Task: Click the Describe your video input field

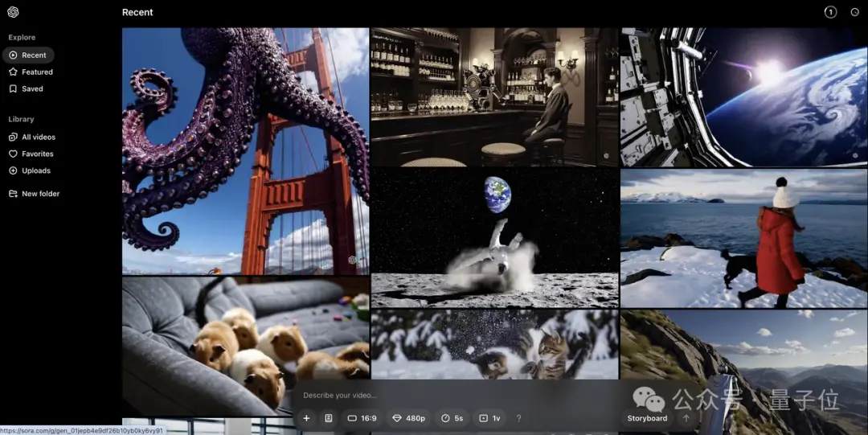Action: pos(460,395)
